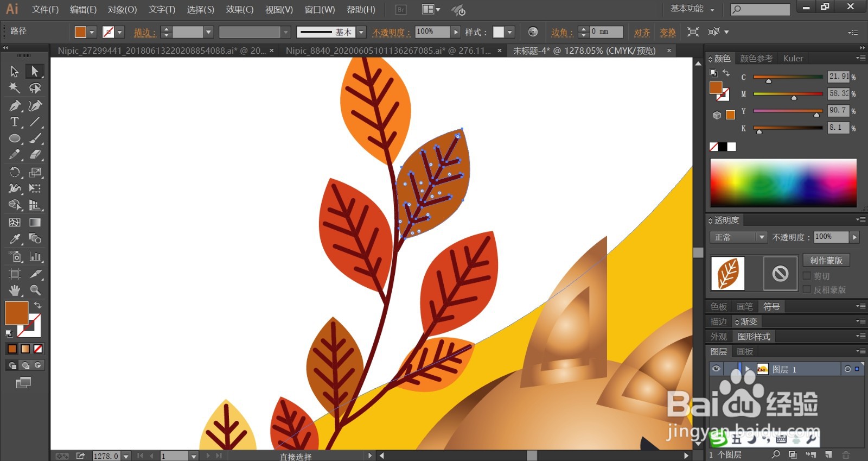Expand 图层 1 disclosure triangle
The height and width of the screenshot is (461, 868).
(x=748, y=369)
